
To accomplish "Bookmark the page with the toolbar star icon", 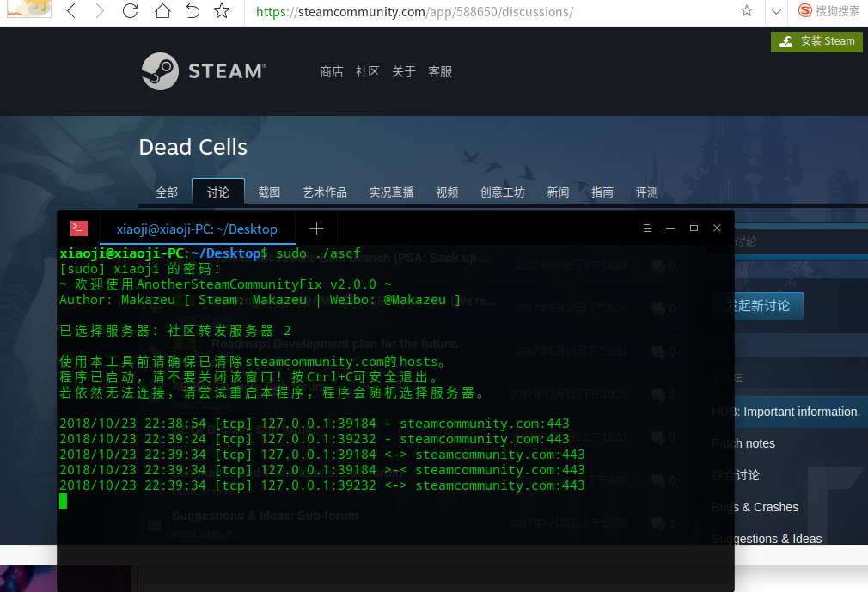I will 222,10.
